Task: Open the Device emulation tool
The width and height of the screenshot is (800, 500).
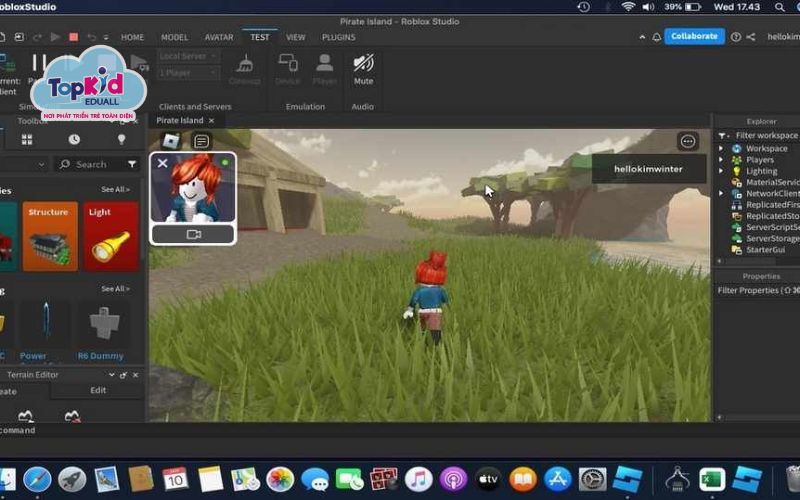Action: tap(288, 69)
